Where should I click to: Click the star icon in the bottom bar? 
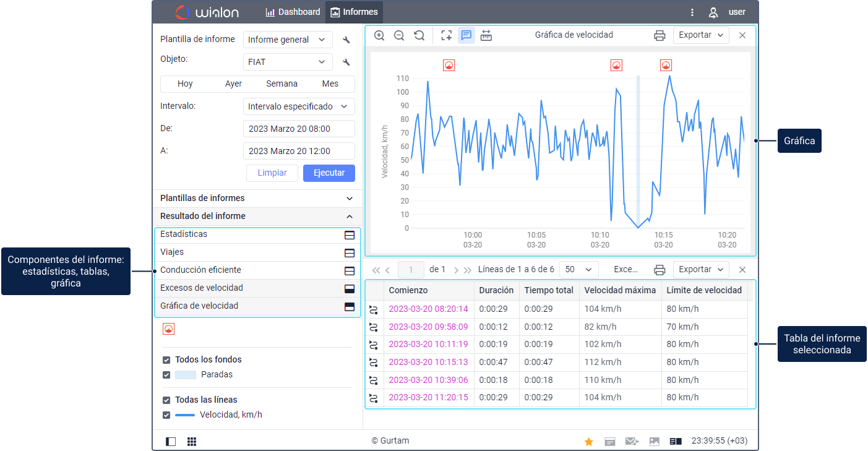pyautogui.click(x=589, y=441)
